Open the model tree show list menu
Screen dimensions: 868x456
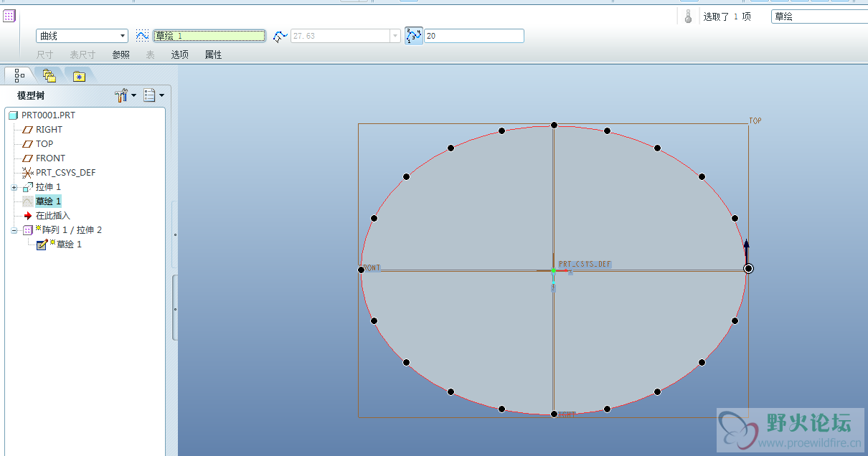coord(154,95)
